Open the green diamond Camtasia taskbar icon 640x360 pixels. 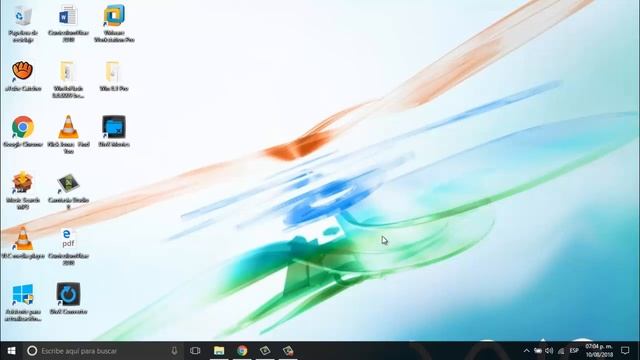[265, 351]
